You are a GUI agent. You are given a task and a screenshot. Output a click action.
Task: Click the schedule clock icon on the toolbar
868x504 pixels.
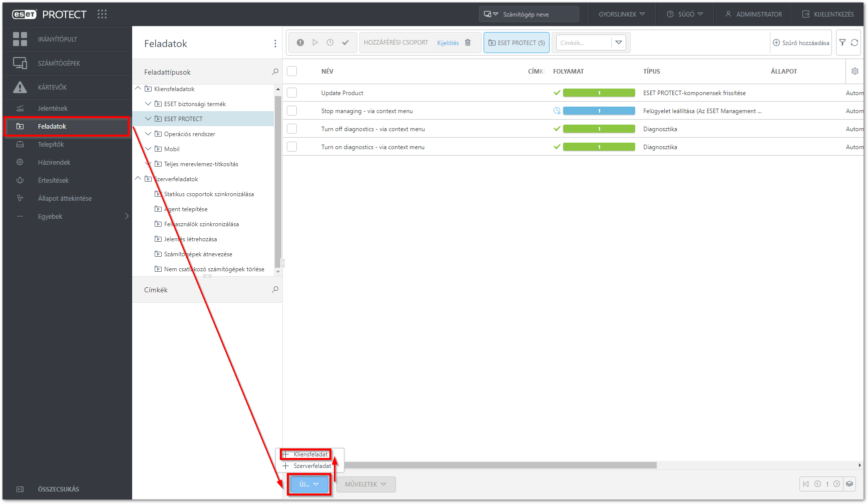pyautogui.click(x=330, y=43)
